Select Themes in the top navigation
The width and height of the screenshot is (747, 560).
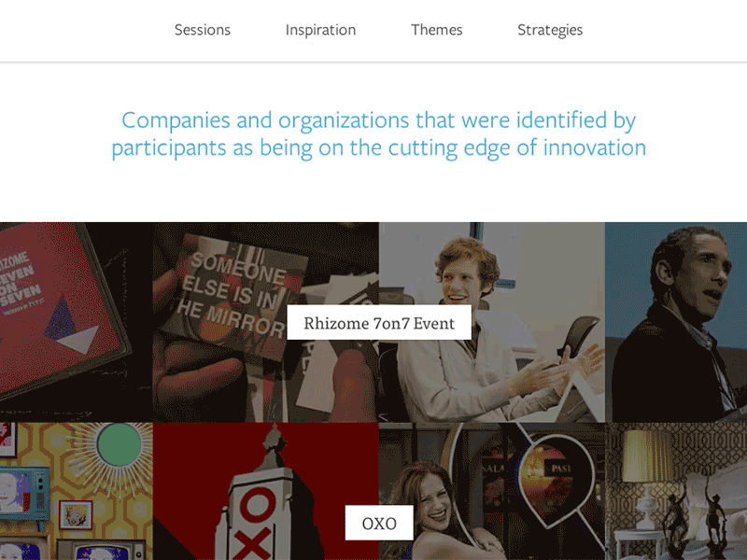pos(436,30)
